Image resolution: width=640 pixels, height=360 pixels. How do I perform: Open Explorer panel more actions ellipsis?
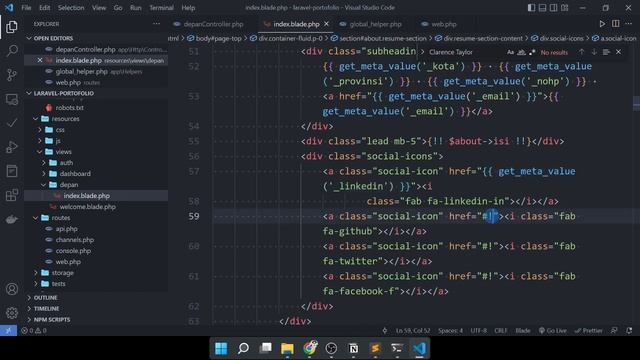coord(156,24)
